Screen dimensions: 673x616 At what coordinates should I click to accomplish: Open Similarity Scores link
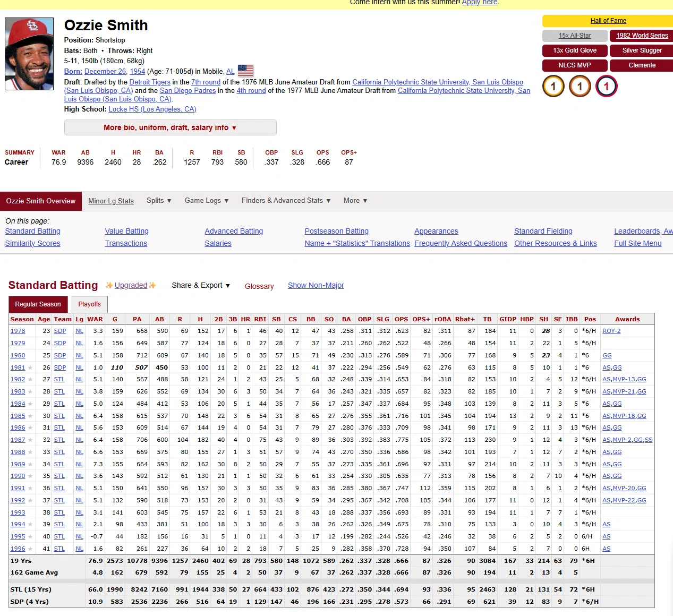33,243
